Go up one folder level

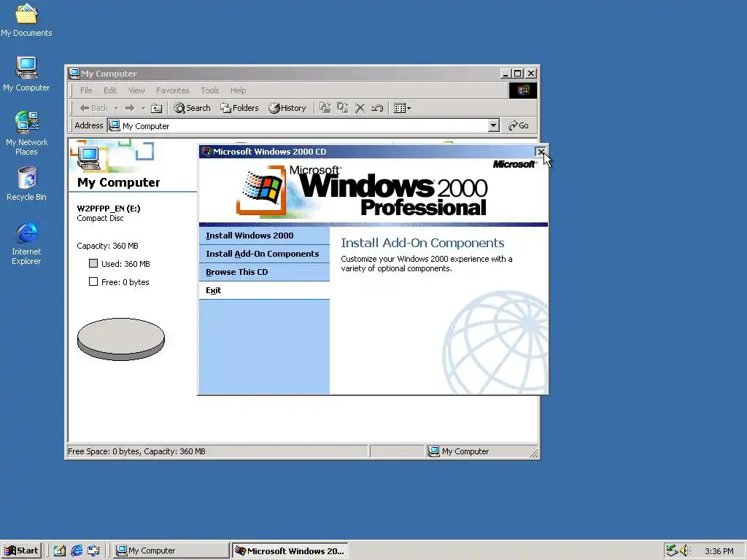156,108
